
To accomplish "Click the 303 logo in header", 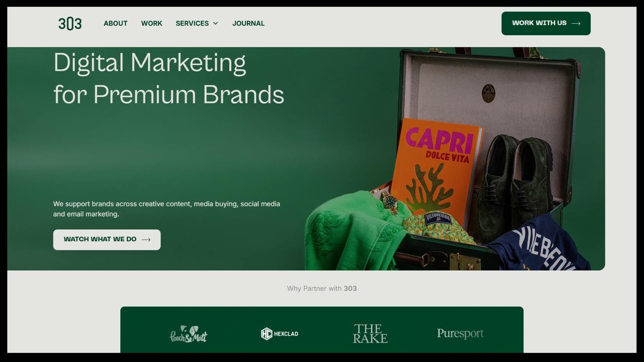I will pyautogui.click(x=70, y=24).
